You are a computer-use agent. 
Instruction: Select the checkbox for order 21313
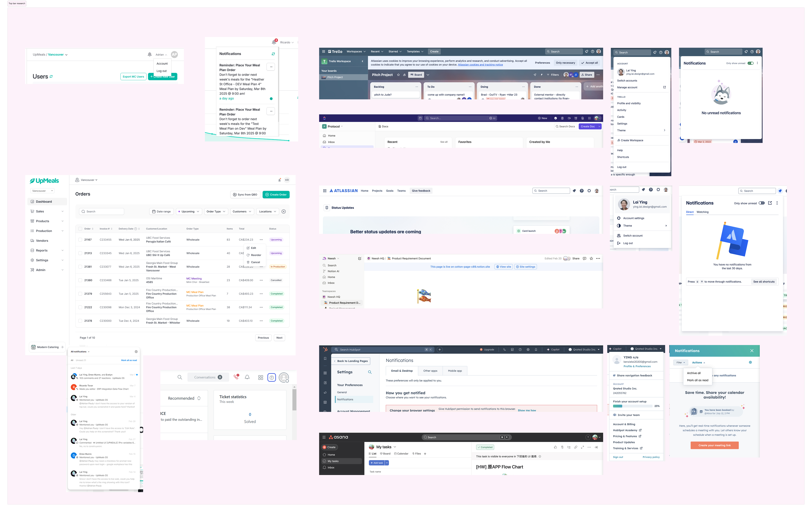80,253
